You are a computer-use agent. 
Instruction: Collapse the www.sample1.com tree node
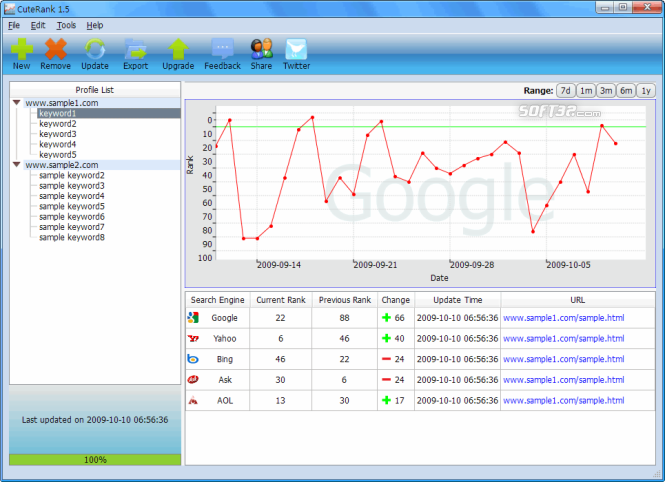17,103
